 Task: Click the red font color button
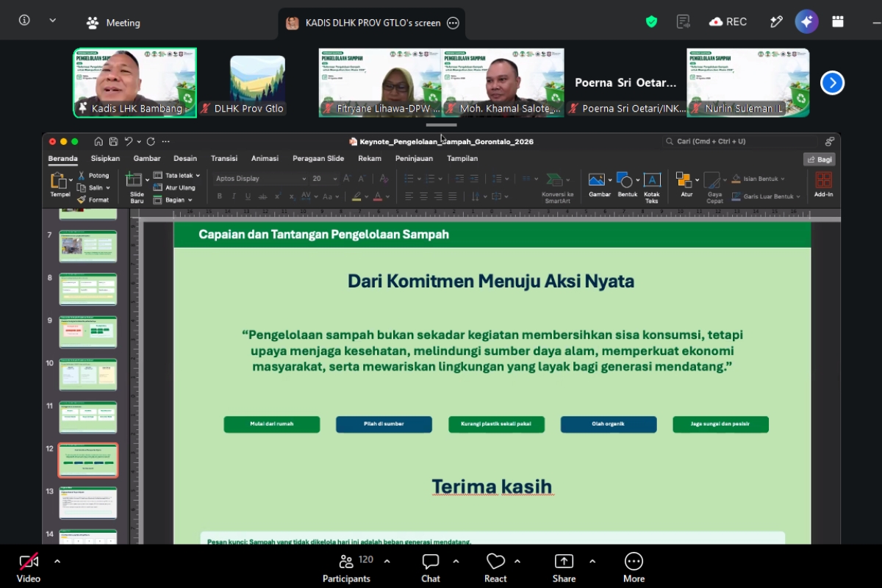tap(378, 196)
